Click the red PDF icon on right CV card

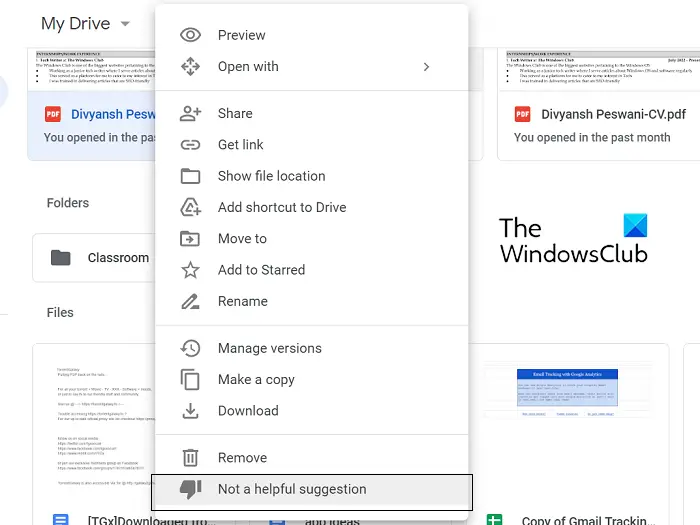[522, 114]
